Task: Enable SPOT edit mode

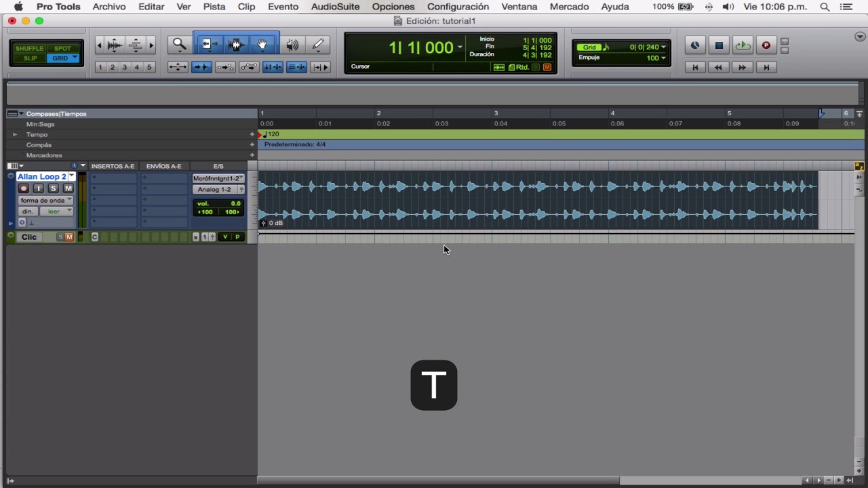Action: tap(62, 49)
